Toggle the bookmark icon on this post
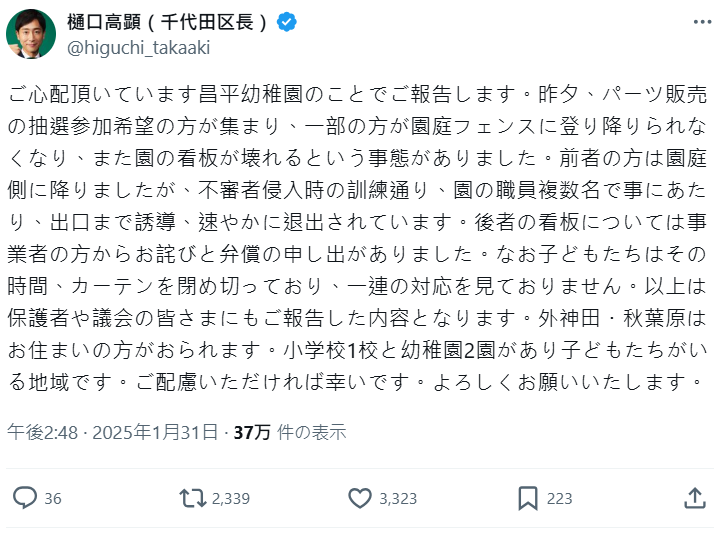The height and width of the screenshot is (539, 726). point(528,497)
